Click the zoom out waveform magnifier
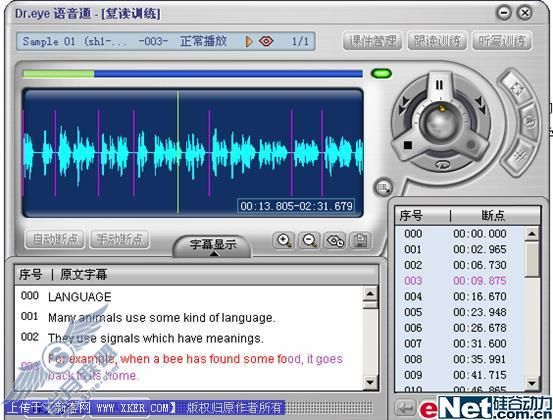553x420 pixels. point(309,241)
